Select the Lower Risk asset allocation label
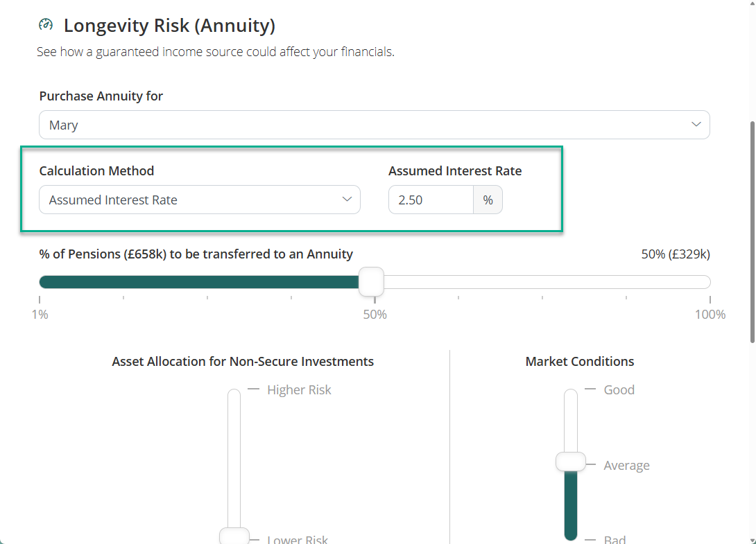The height and width of the screenshot is (544, 756). (x=298, y=539)
